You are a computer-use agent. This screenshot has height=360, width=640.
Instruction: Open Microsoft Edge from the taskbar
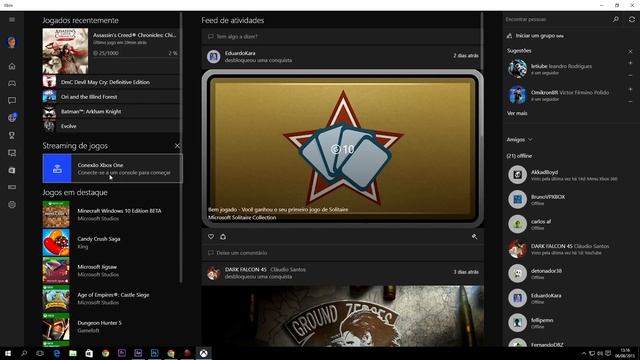57,353
